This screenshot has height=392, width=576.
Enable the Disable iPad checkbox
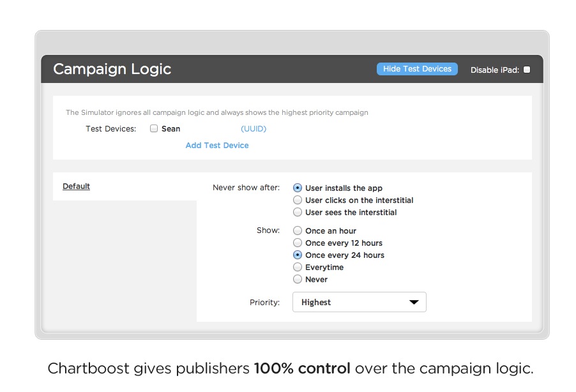click(527, 70)
